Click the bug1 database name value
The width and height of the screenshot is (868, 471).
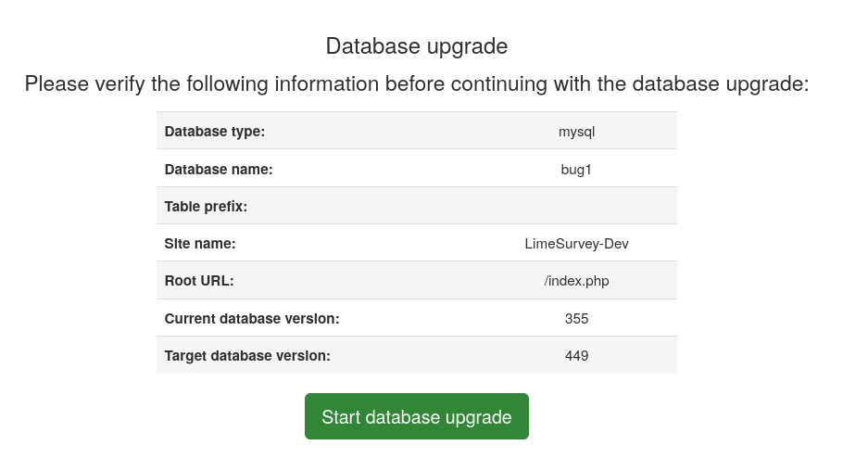(576, 170)
